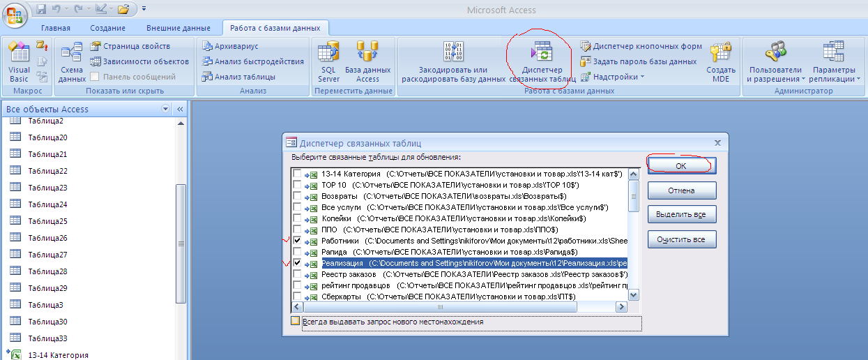Check the Возвраты linked table
The width and height of the screenshot is (868, 360).
[x=298, y=196]
